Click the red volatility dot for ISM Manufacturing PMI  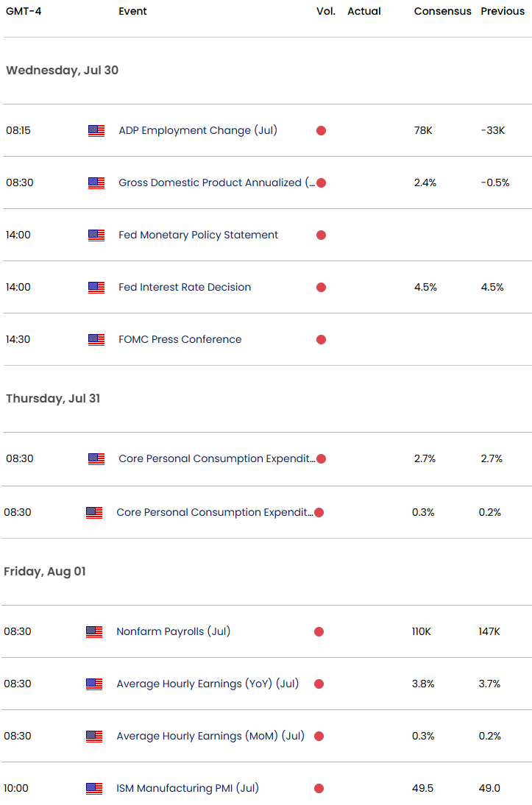[x=319, y=789]
